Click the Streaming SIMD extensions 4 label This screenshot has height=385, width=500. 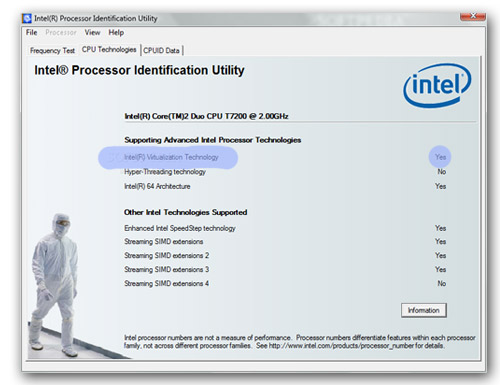166,283
